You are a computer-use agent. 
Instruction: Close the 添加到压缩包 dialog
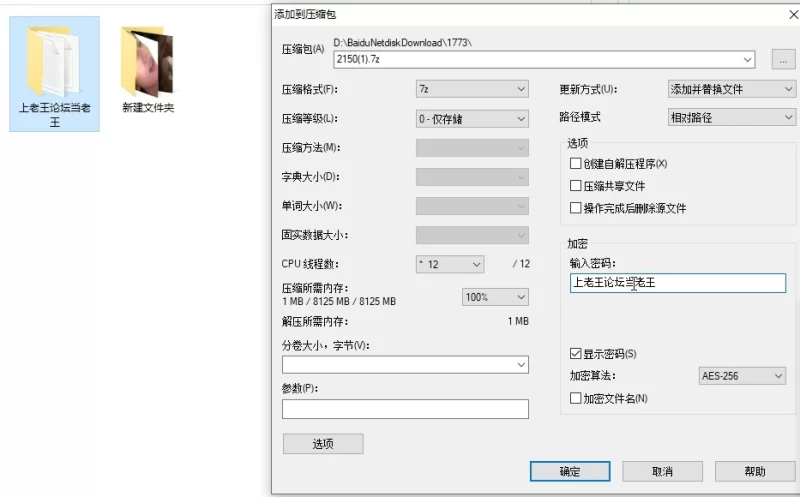[x=793, y=15]
